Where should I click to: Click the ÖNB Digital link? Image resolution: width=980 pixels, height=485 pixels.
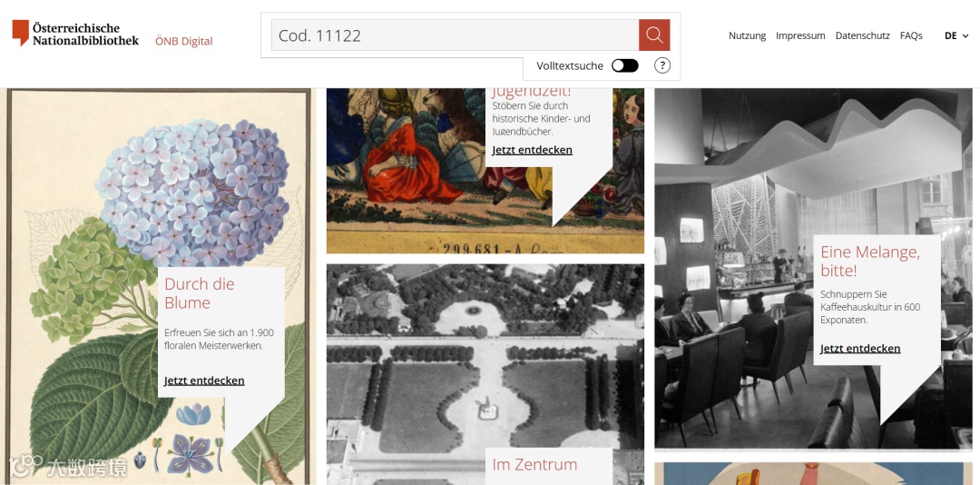tap(183, 41)
